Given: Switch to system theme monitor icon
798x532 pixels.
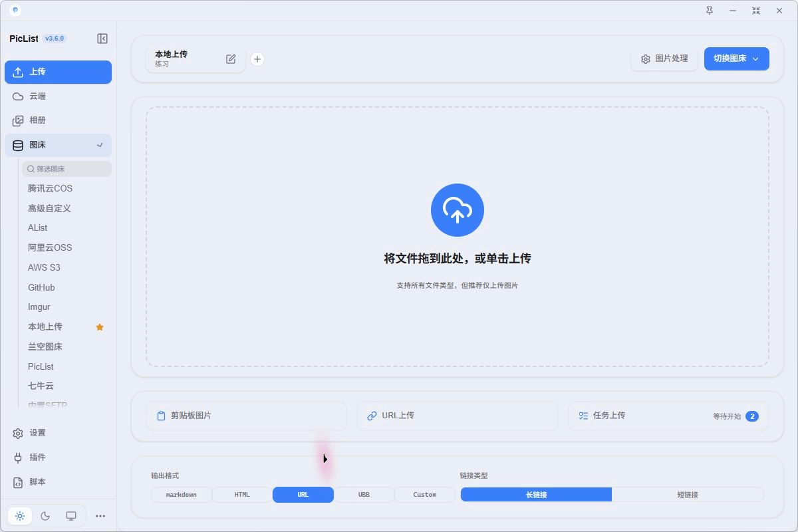Looking at the screenshot, I should coord(71,515).
